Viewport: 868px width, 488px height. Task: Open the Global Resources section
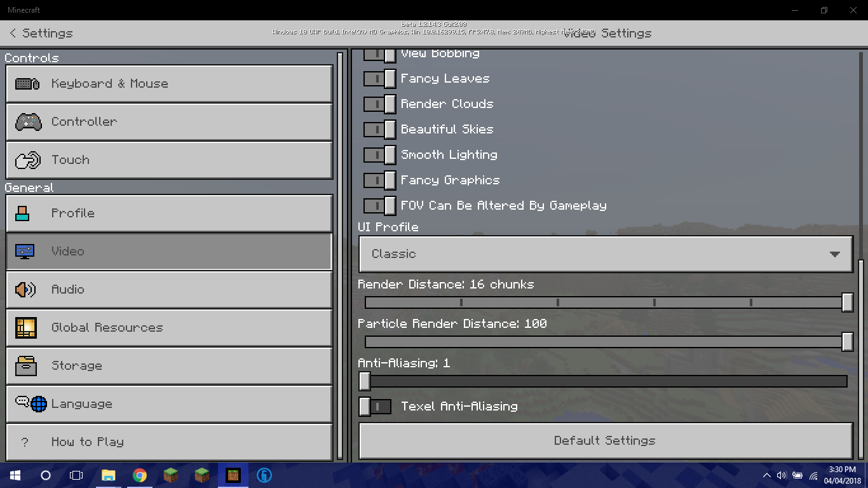(169, 327)
